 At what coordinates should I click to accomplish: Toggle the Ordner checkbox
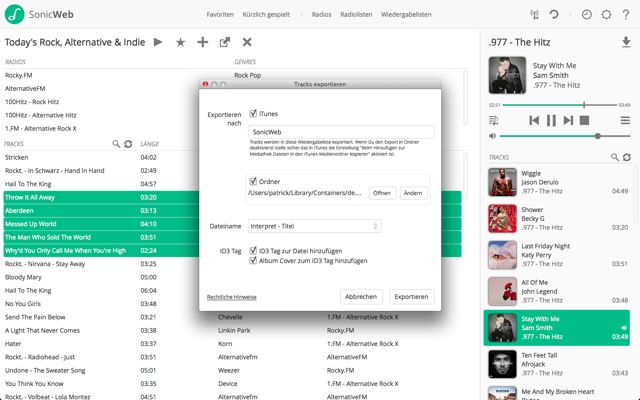coord(253,180)
